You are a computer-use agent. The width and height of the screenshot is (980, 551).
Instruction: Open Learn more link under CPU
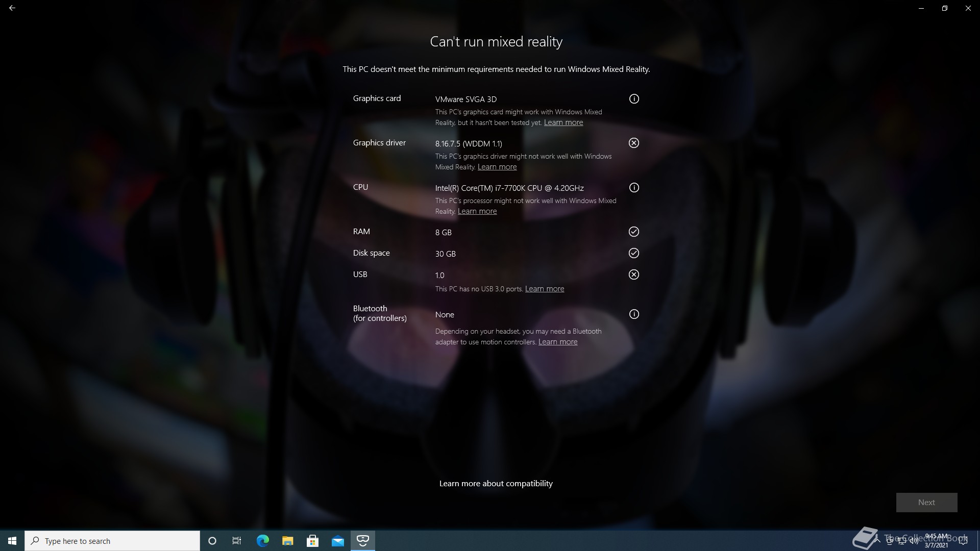pos(477,211)
